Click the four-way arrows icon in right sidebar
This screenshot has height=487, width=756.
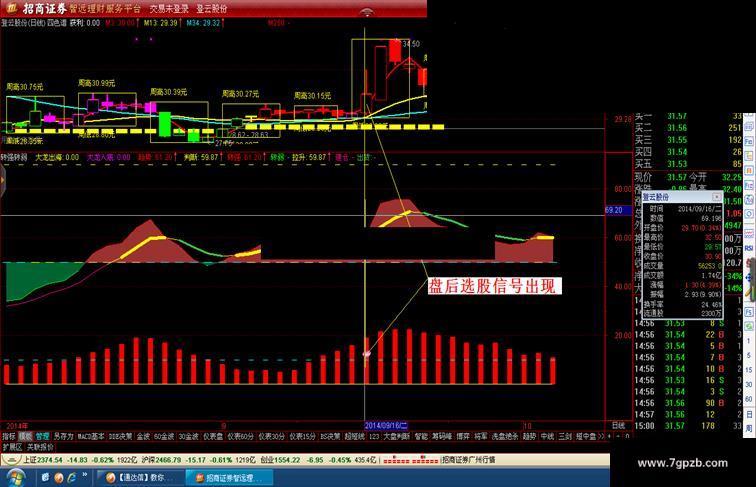point(749,277)
